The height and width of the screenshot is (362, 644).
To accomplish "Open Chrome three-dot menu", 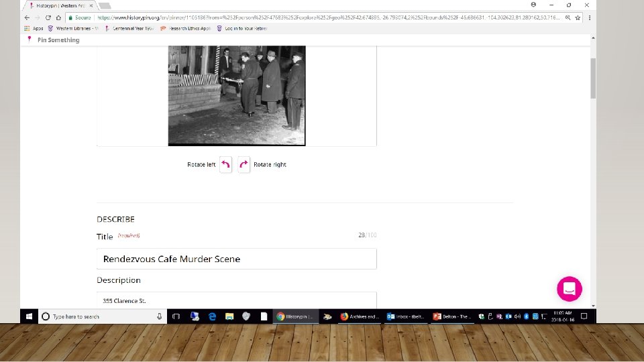I will click(590, 17).
